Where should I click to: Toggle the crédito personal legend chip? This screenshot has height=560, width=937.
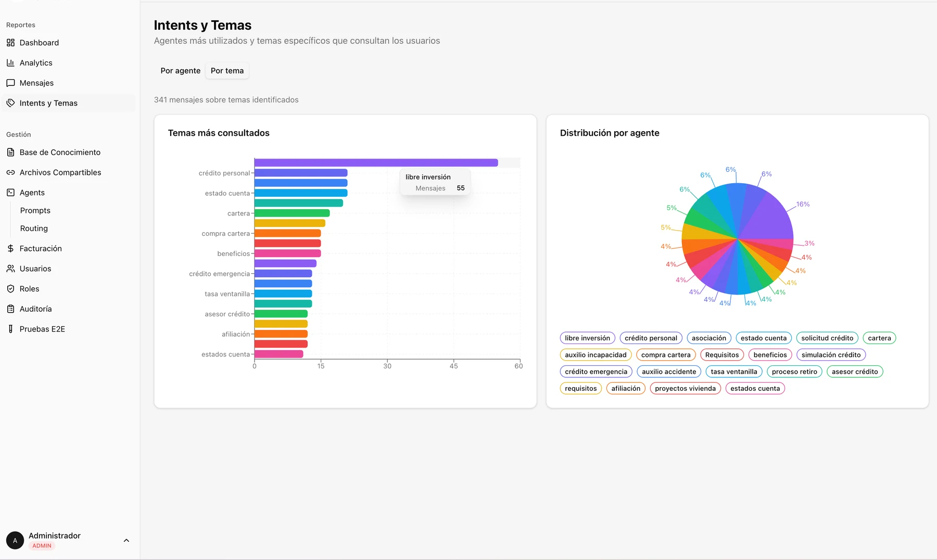tap(651, 338)
